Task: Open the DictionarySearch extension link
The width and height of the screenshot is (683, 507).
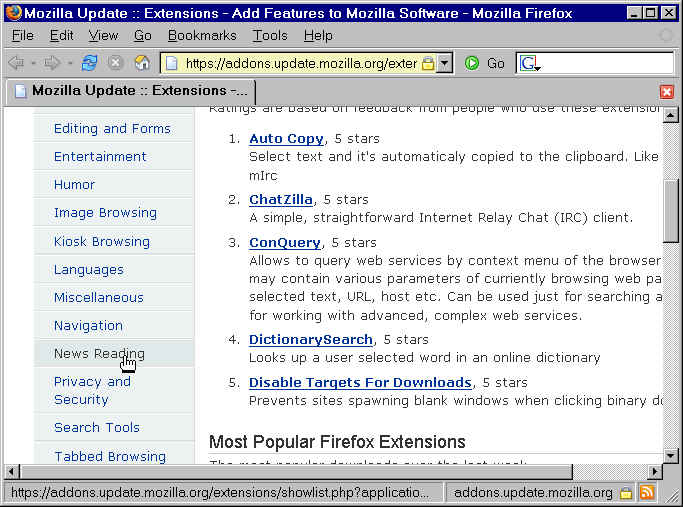Action: (311, 339)
